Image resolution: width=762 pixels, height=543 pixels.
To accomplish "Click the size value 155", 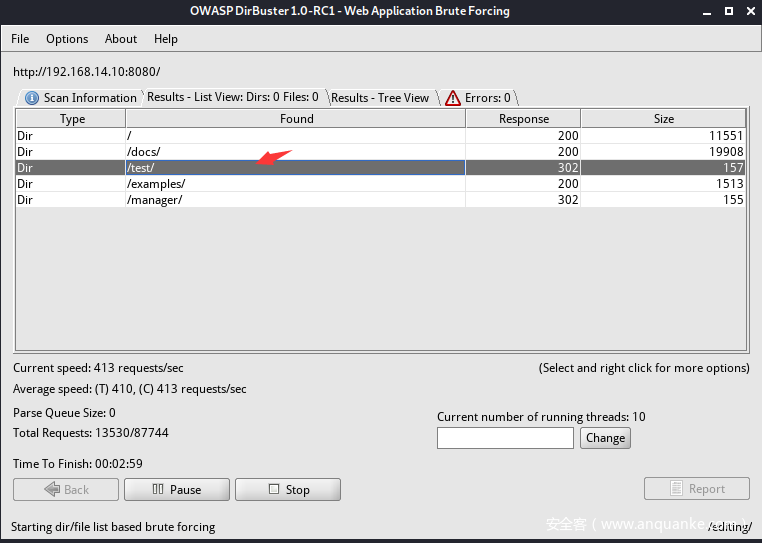I will coord(732,200).
